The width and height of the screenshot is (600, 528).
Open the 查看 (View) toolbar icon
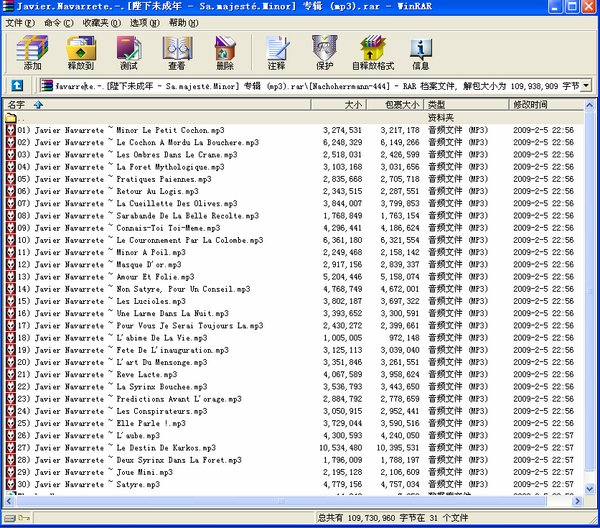177,52
